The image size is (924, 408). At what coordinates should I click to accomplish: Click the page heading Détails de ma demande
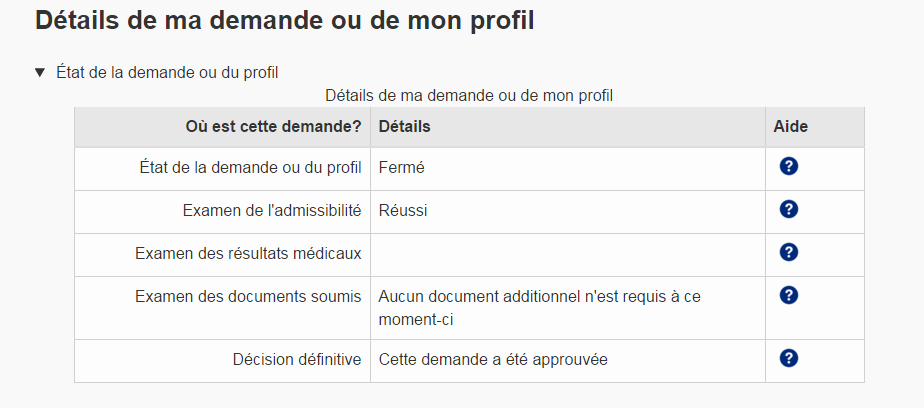(x=284, y=20)
